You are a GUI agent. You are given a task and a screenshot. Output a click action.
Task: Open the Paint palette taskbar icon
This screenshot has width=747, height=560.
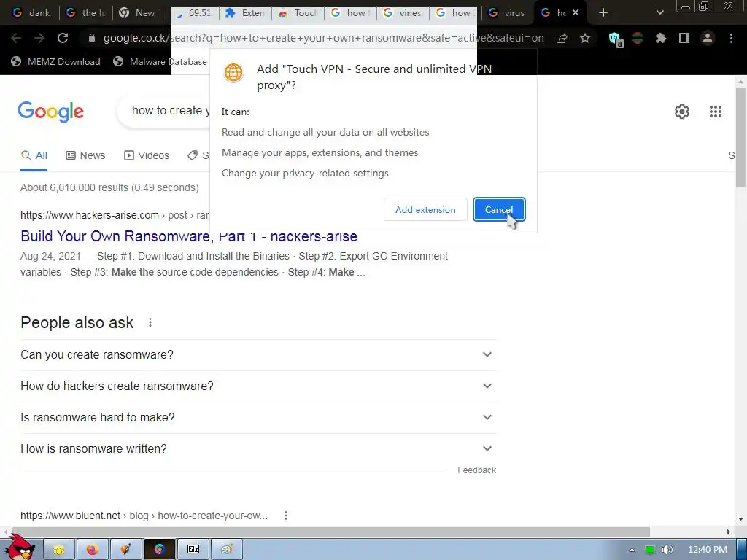coord(227,550)
